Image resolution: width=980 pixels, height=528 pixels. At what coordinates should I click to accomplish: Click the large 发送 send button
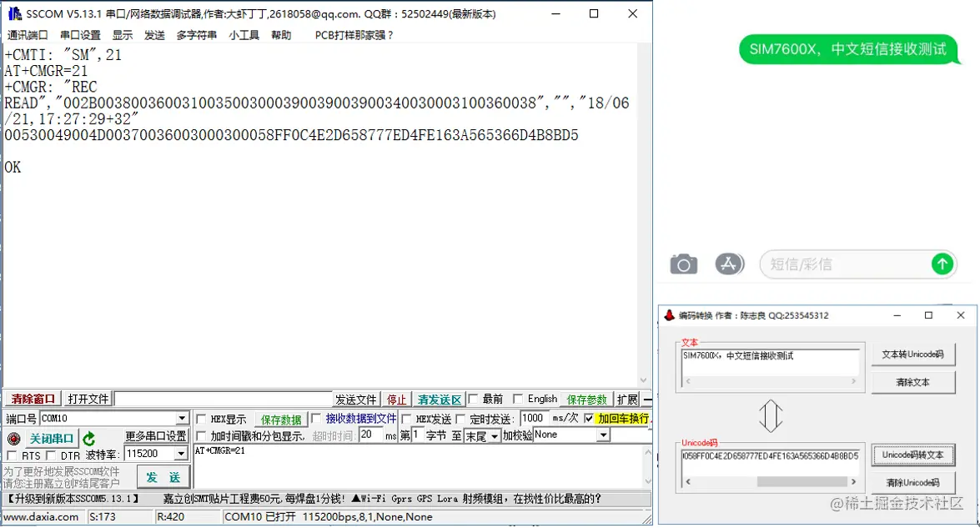[x=163, y=477]
